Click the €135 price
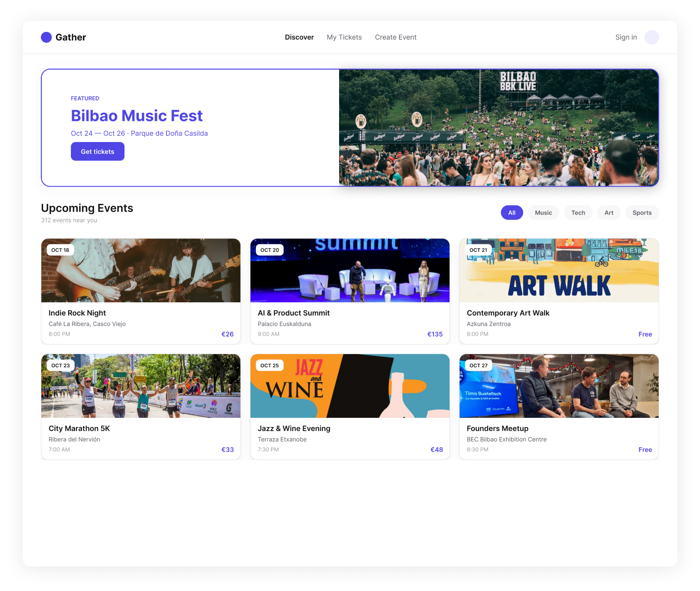 (435, 334)
